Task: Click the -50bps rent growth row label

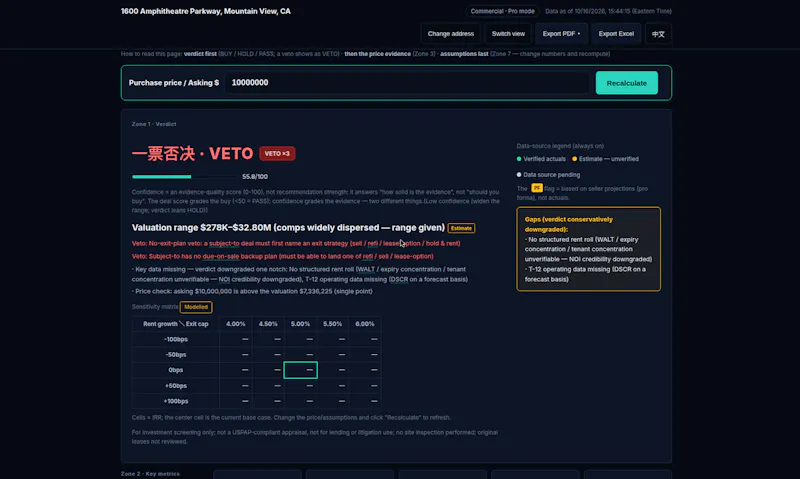Action: [176, 355]
